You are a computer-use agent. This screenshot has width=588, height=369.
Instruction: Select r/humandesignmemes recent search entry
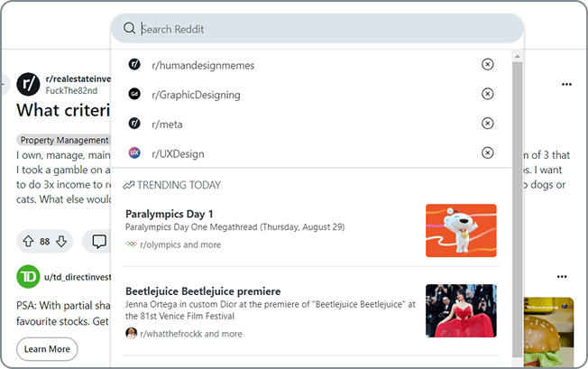(311, 64)
